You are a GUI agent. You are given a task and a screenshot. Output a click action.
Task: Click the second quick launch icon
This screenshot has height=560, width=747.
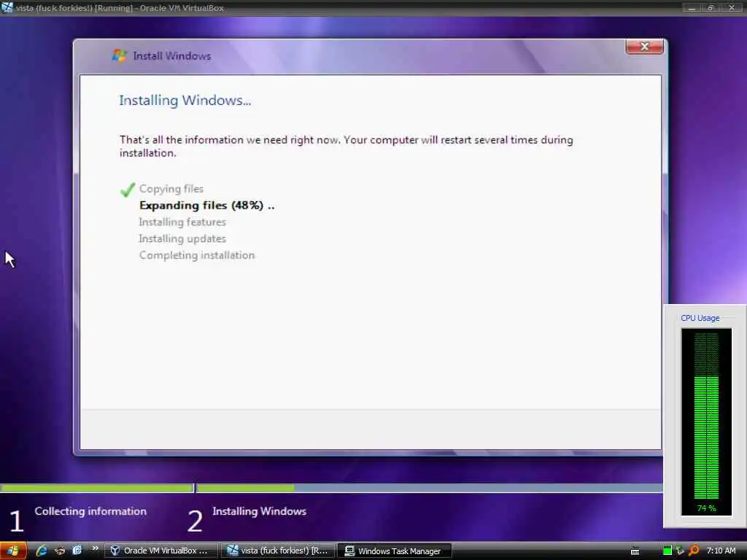tap(60, 551)
